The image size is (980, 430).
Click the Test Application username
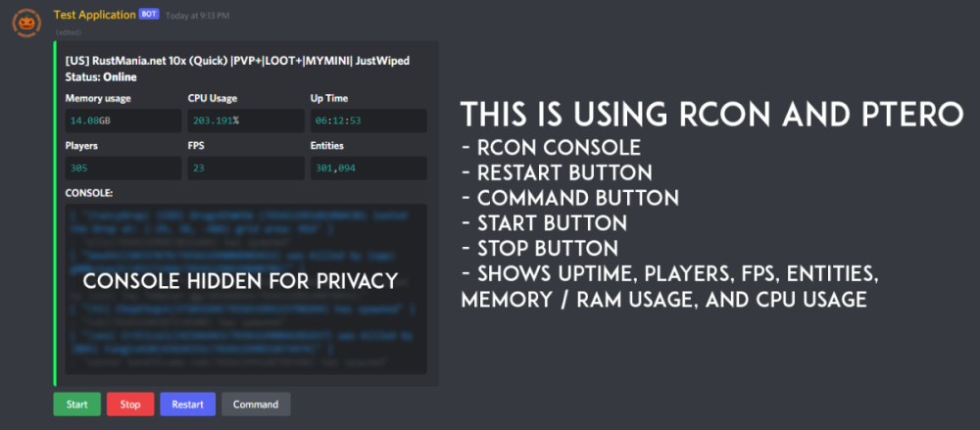pos(94,15)
